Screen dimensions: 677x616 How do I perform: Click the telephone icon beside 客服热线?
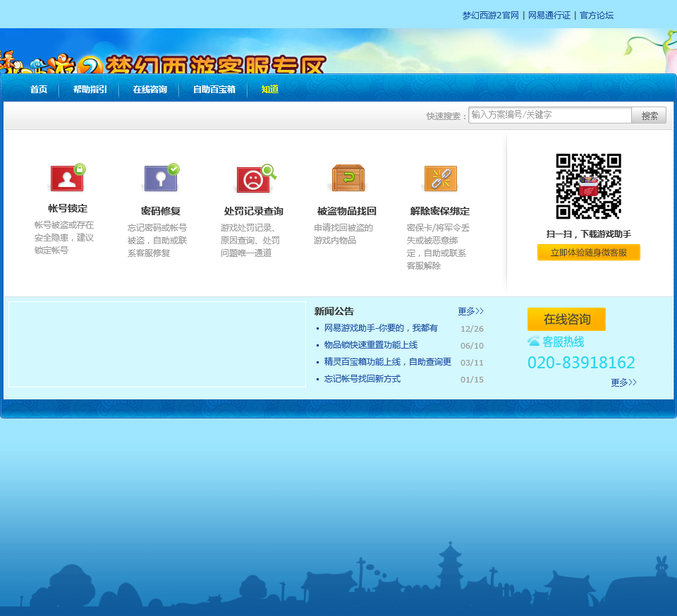click(534, 342)
